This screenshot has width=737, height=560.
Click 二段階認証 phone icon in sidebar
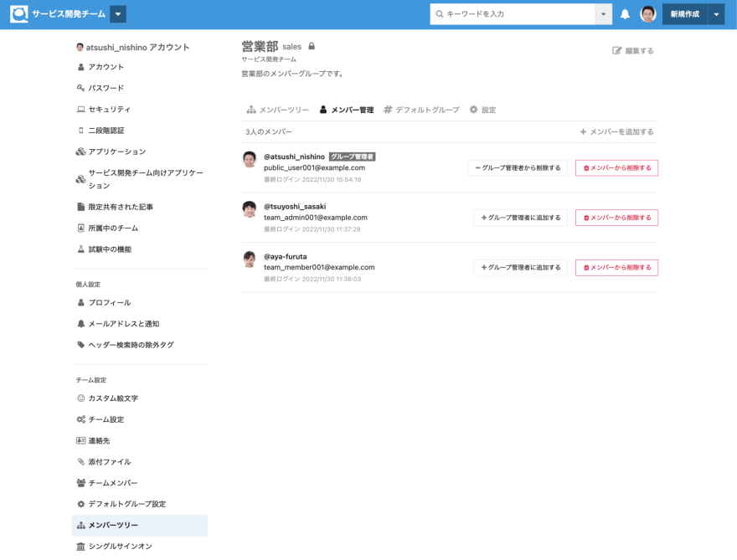click(81, 131)
